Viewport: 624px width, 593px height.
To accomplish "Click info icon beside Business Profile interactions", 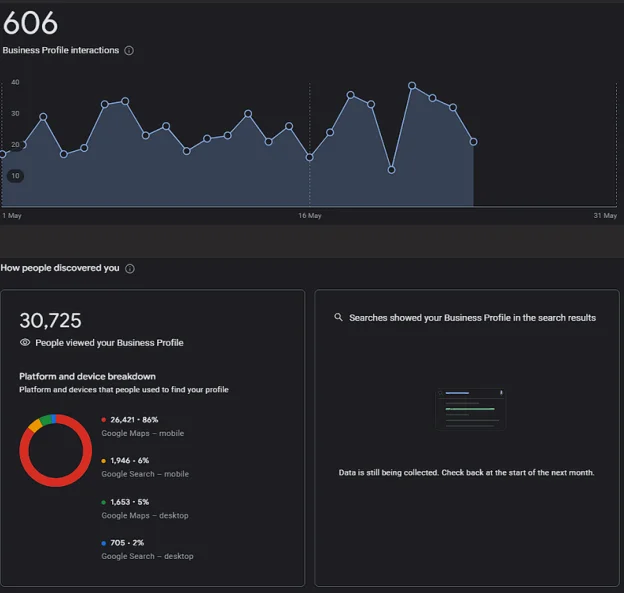I will (x=129, y=51).
